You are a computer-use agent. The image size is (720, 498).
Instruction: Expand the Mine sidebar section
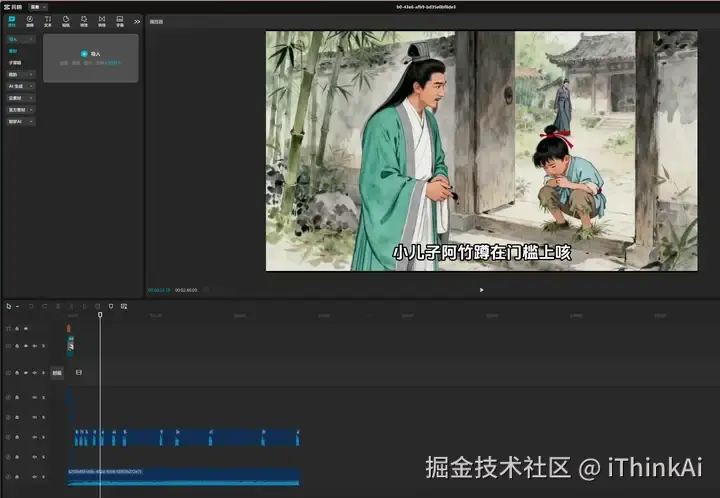21,74
